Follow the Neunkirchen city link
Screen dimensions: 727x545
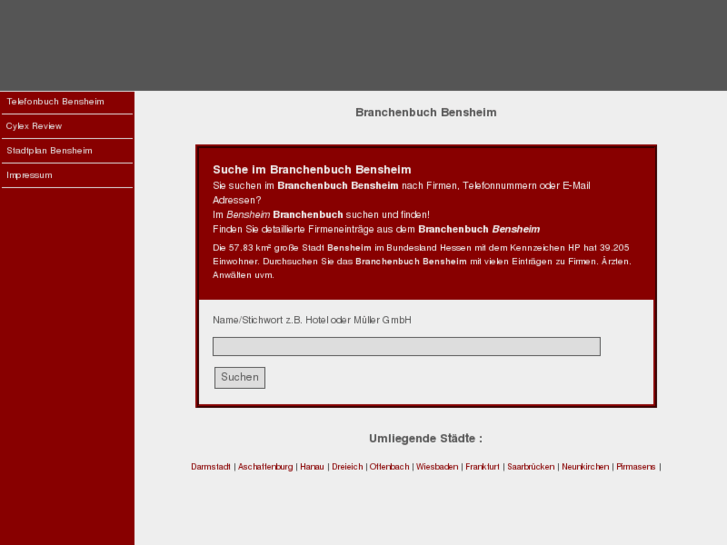pyautogui.click(x=585, y=467)
